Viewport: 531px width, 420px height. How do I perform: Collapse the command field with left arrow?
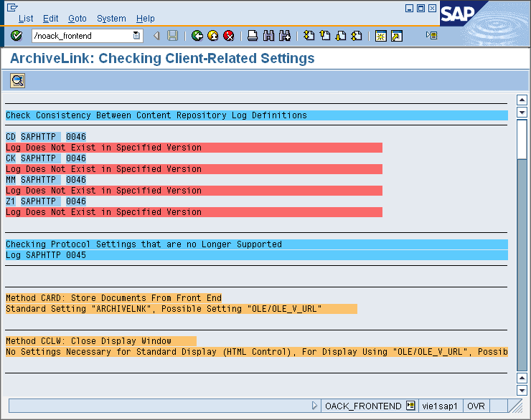coord(157,36)
